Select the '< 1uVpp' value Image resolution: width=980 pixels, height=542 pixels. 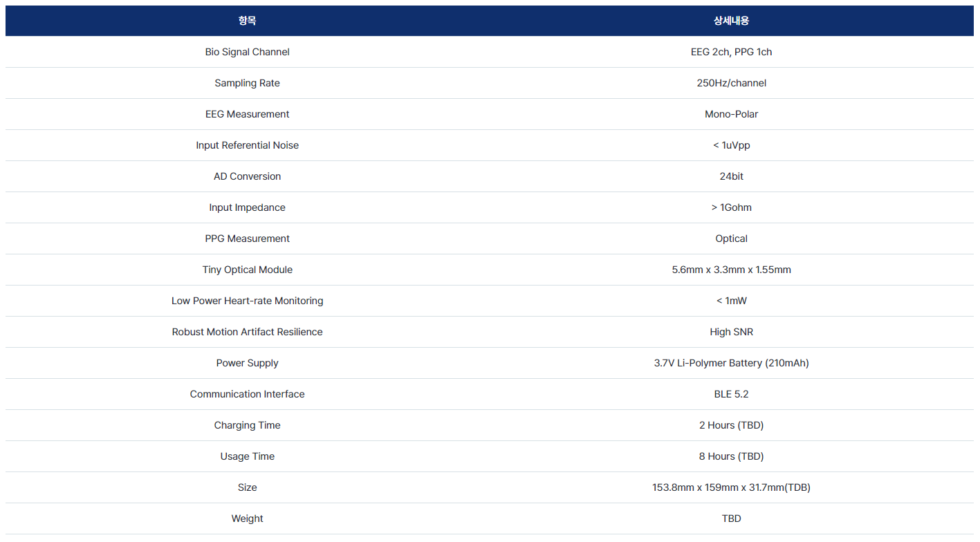pyautogui.click(x=731, y=145)
